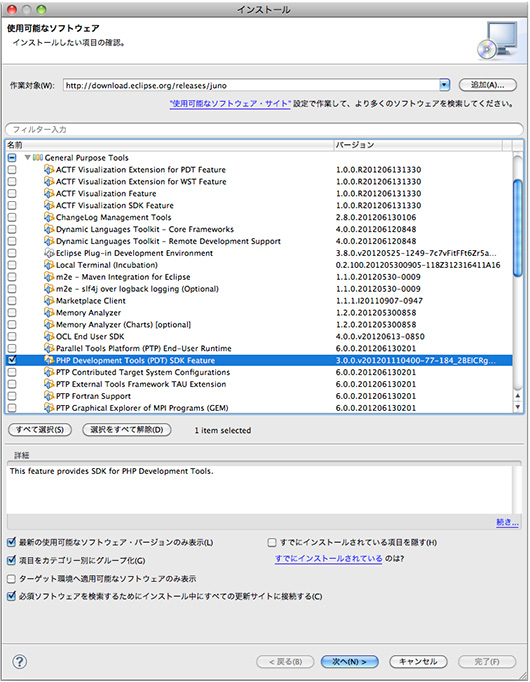
Task: Click the 追加(A)... button
Action: point(488,85)
